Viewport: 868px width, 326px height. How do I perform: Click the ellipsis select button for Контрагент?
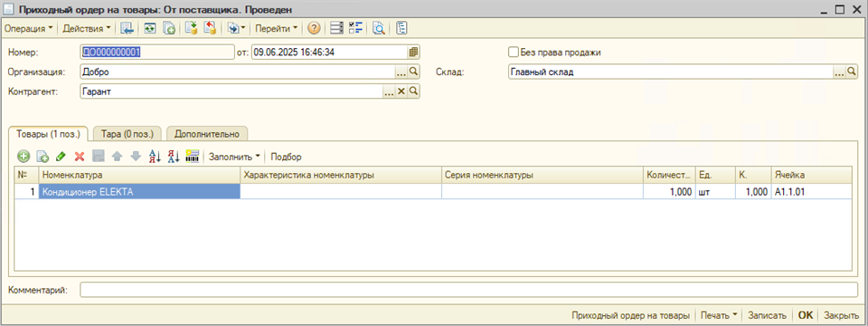coord(389,91)
